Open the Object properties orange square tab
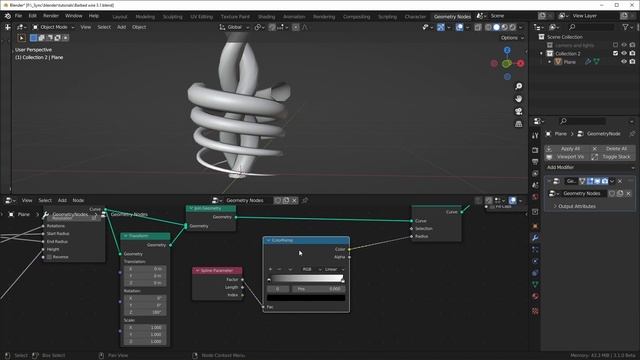 (535, 226)
